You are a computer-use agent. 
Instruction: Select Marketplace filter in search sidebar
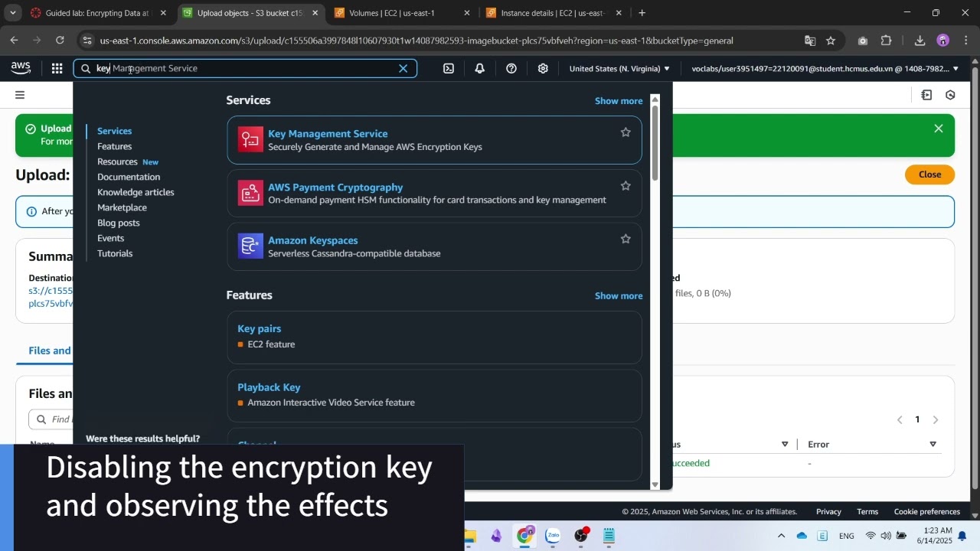[x=122, y=207]
